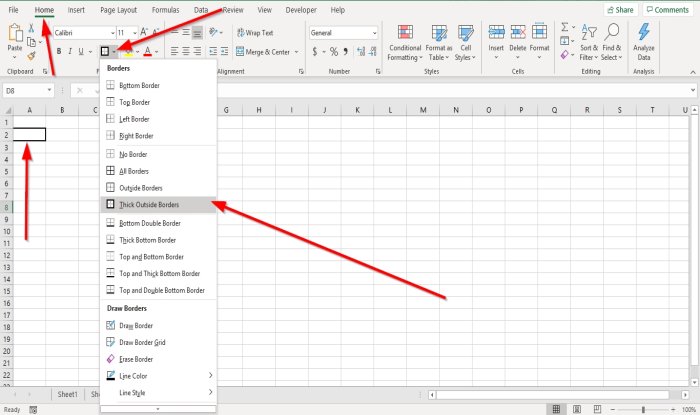Switch to the Page Layout tab
Screen dimensions: 700x415
click(x=118, y=10)
